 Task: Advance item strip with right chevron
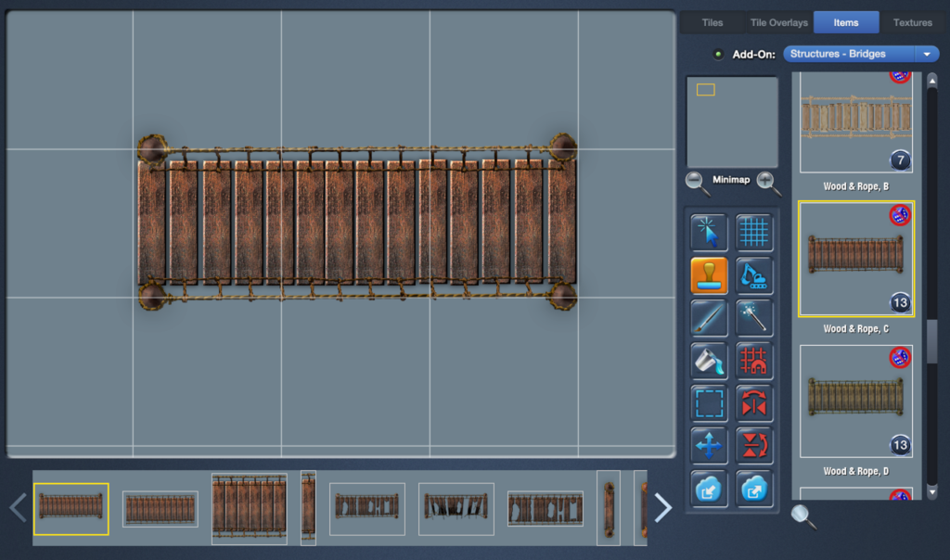pyautogui.click(x=662, y=507)
